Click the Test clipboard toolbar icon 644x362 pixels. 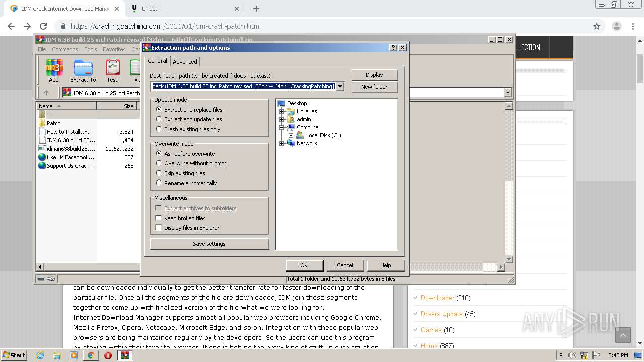(112, 67)
